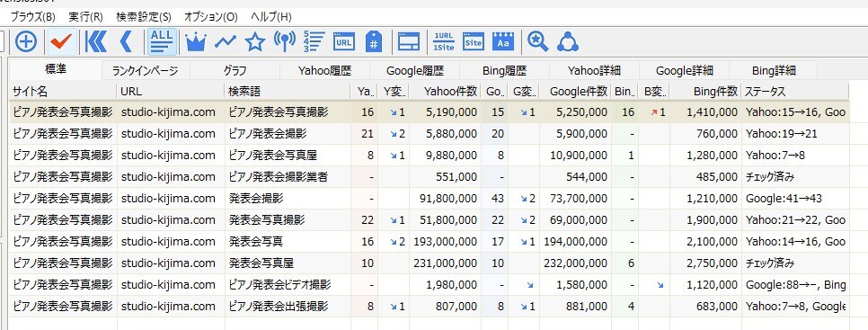Sort by the ステータス column header
The image size is (868, 330).
pos(795,92)
